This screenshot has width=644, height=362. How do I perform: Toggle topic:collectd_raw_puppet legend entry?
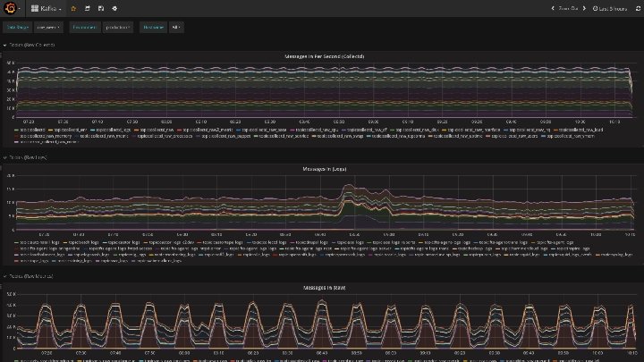[223, 136]
